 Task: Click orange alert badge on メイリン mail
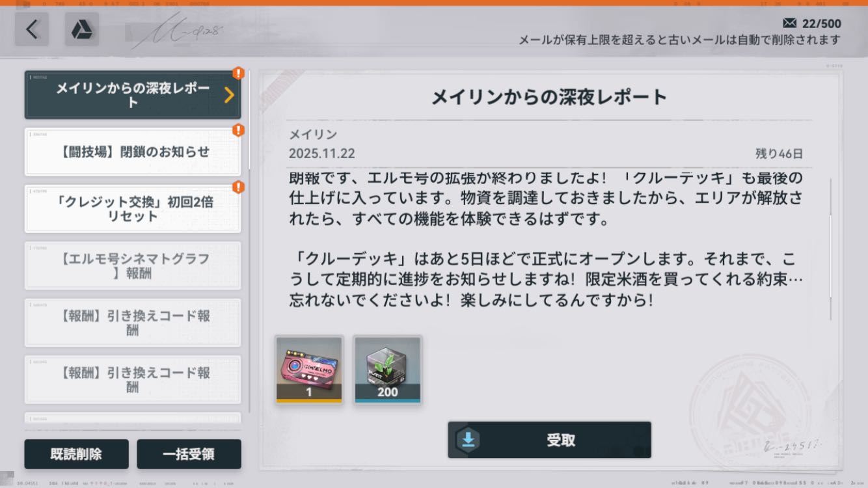pos(238,73)
